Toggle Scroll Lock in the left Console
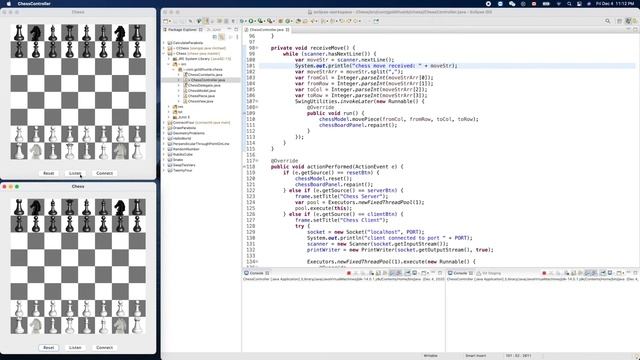 (378, 273)
